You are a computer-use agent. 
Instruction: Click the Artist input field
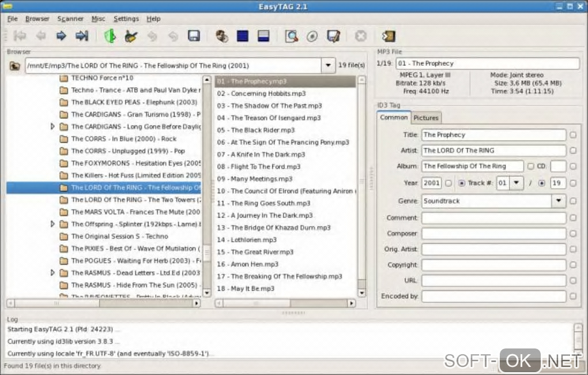pyautogui.click(x=493, y=151)
